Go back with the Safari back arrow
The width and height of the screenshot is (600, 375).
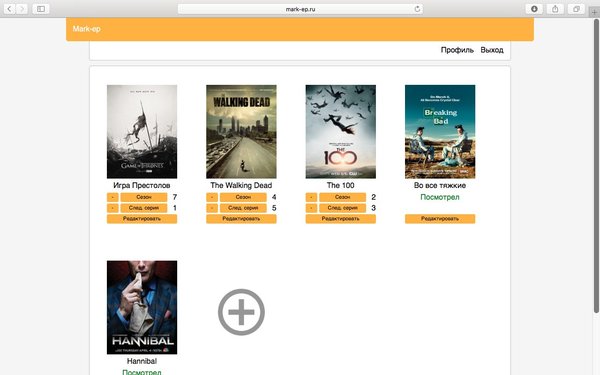tap(10, 9)
